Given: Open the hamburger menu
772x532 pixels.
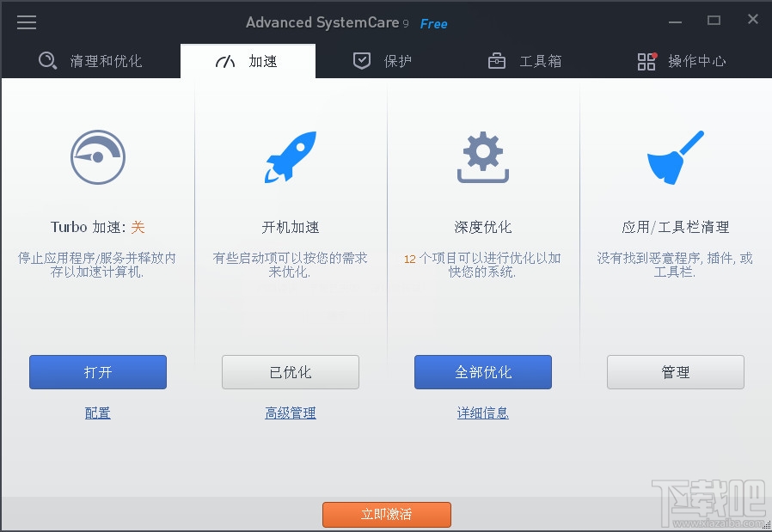Looking at the screenshot, I should tap(27, 22).
